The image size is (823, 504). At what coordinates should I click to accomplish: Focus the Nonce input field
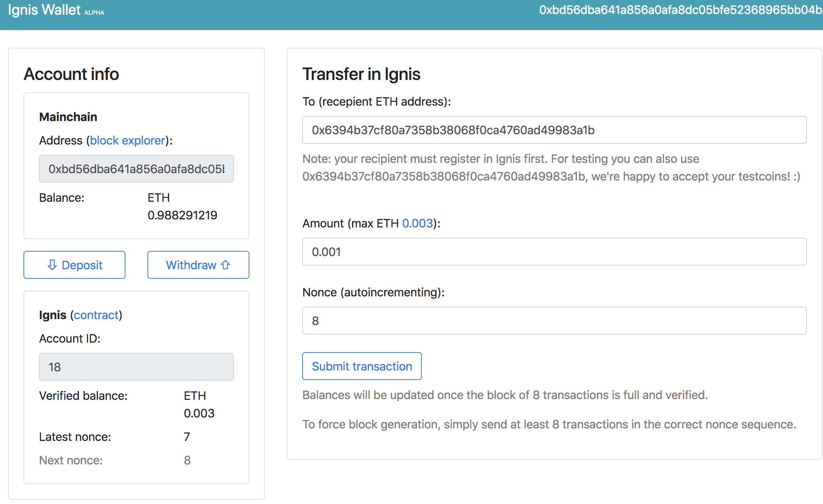pyautogui.click(x=554, y=321)
